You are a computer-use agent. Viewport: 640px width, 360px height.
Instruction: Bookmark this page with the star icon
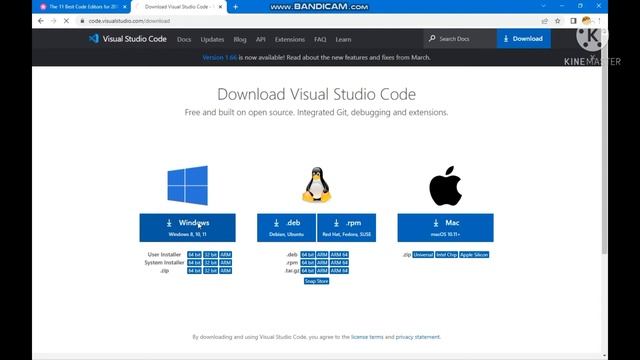[558, 21]
